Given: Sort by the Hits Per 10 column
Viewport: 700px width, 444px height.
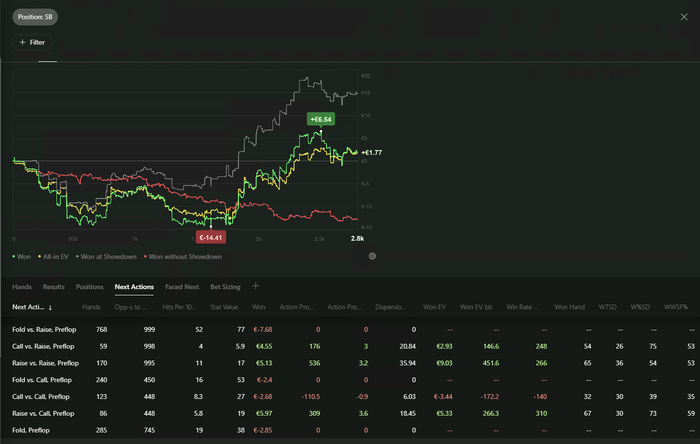Looking at the screenshot, I should (x=179, y=307).
